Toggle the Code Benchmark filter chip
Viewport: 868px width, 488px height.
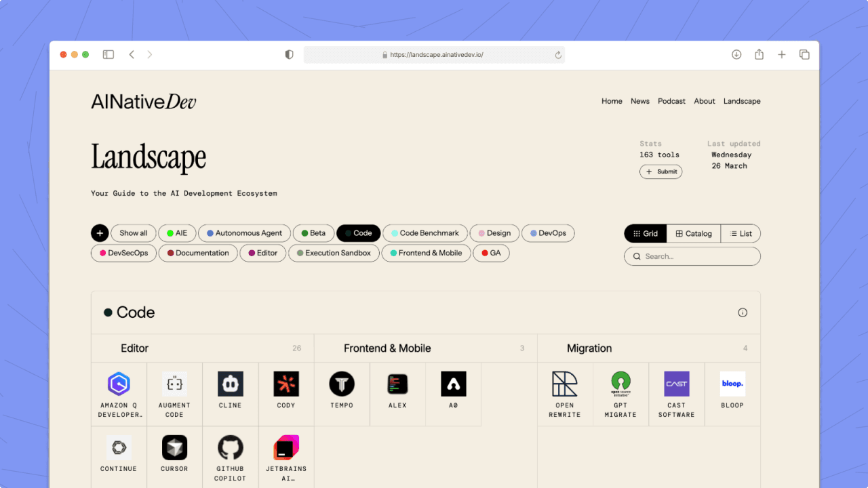pyautogui.click(x=425, y=233)
